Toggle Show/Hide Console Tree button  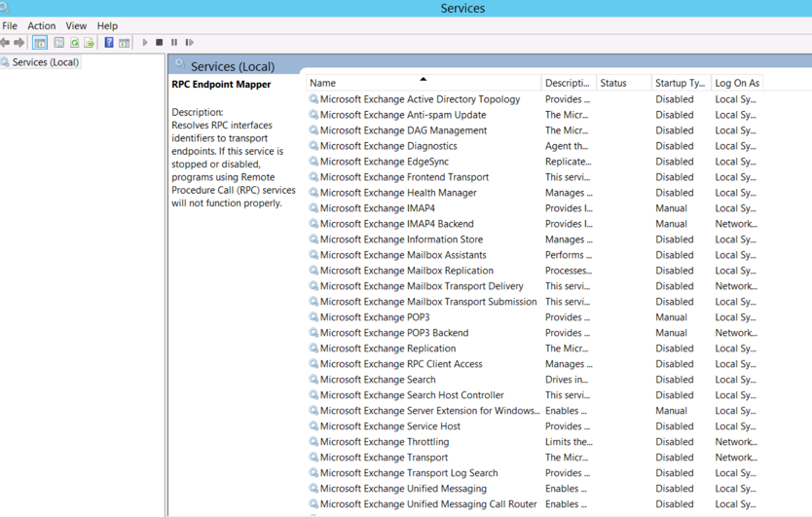(40, 43)
